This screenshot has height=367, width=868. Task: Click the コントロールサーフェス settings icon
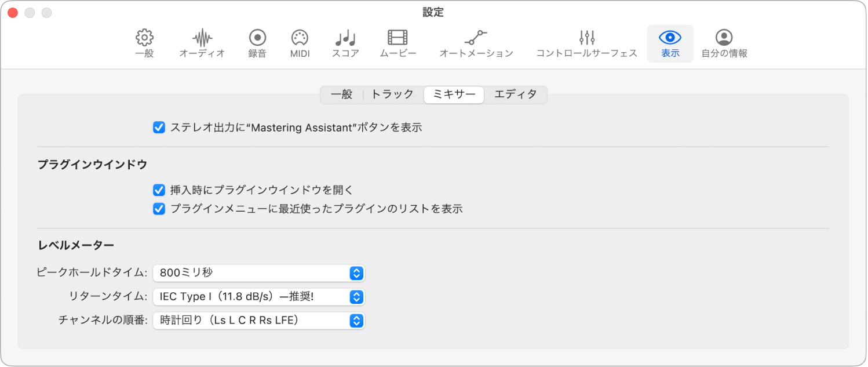pyautogui.click(x=586, y=43)
